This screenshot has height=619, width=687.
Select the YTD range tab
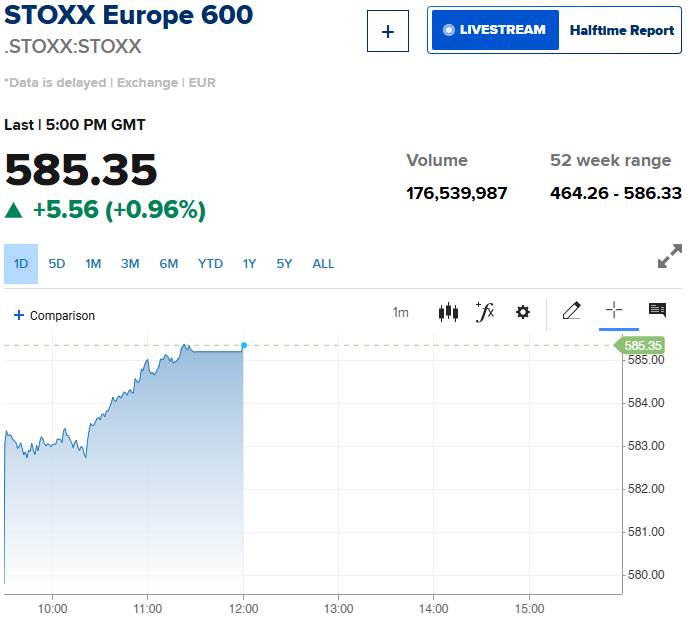[210, 264]
